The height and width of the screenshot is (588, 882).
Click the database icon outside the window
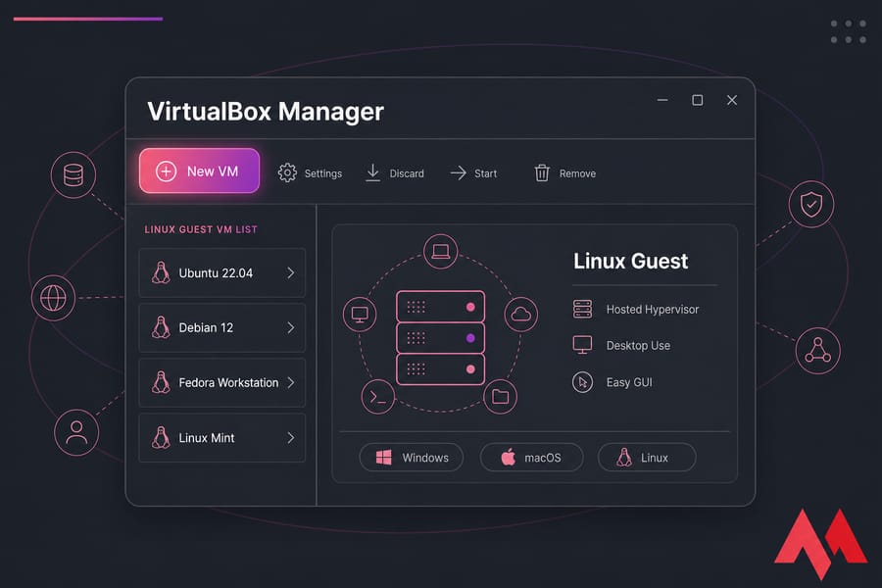click(x=73, y=175)
